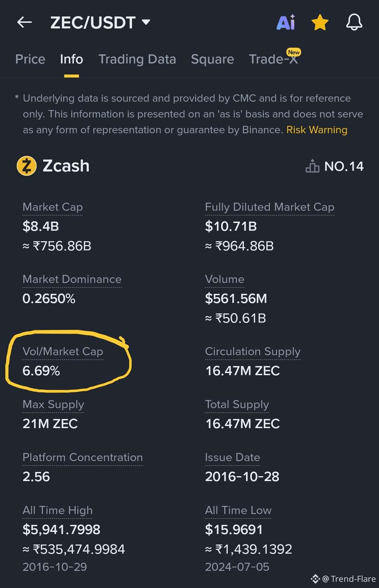Tap the Circulation Supply label
379x588 pixels.
click(253, 352)
